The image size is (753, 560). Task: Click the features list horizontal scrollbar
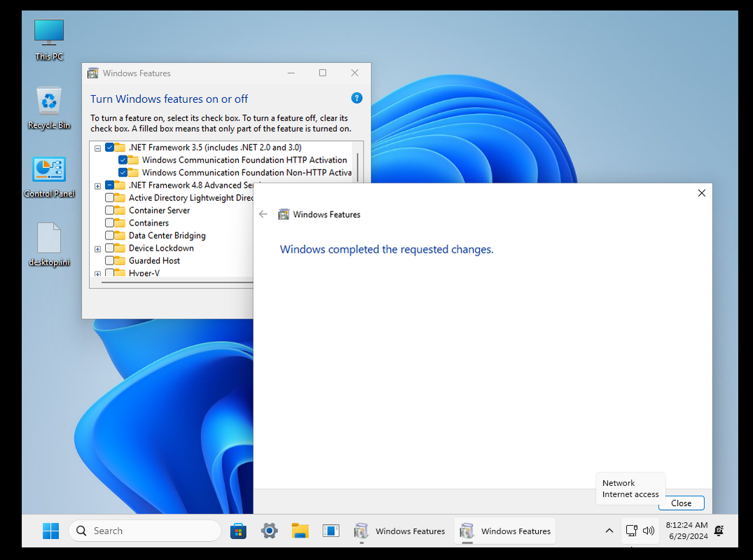coord(177,283)
